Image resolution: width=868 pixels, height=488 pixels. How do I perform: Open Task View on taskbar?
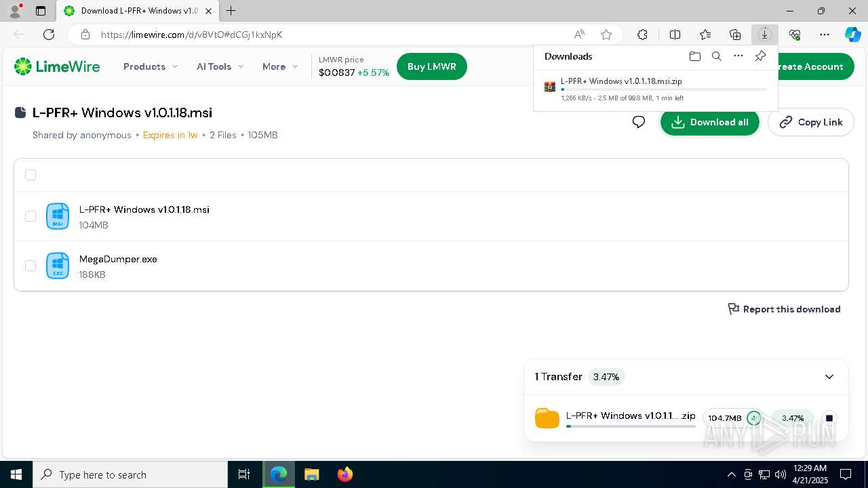245,474
